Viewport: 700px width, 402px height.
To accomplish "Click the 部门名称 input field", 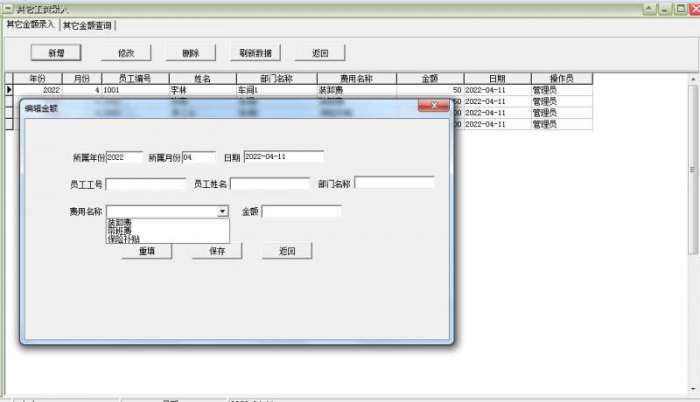I will pyautogui.click(x=394, y=183).
